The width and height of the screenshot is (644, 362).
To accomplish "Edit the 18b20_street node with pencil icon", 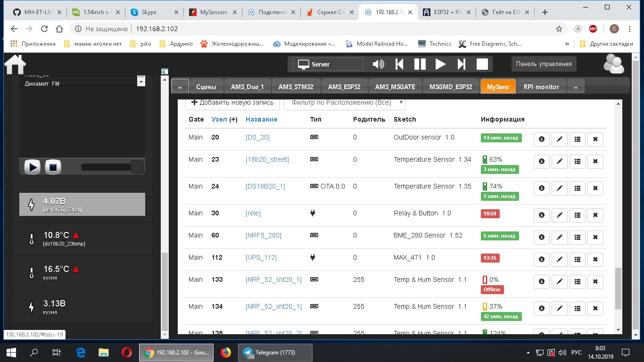I will tap(559, 161).
